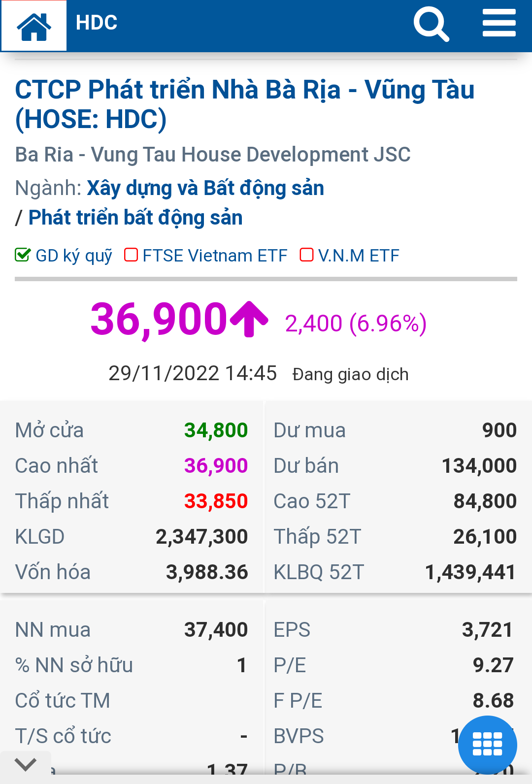The image size is (532, 784).
Task: Tap the KLGD volume value 2,347,300
Action: pos(201,537)
